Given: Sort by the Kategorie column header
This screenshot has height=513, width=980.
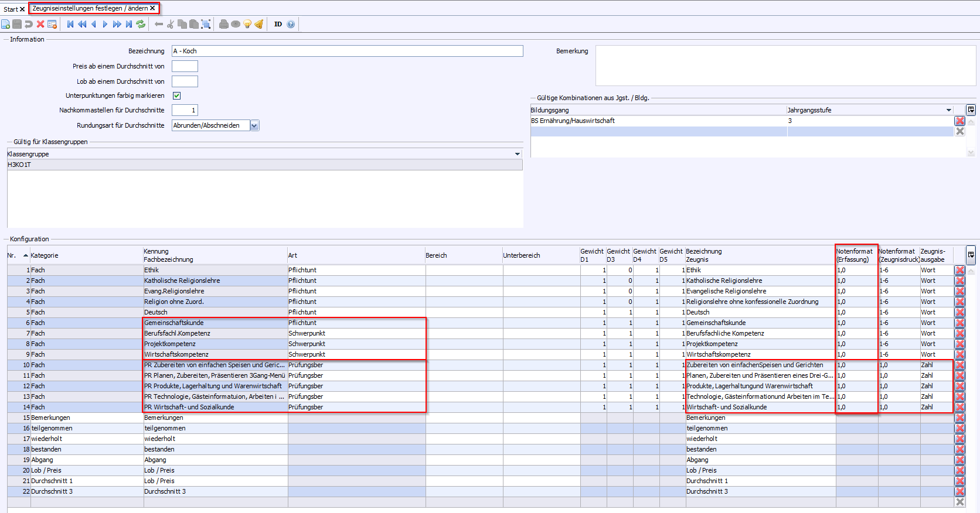Looking at the screenshot, I should point(45,255).
